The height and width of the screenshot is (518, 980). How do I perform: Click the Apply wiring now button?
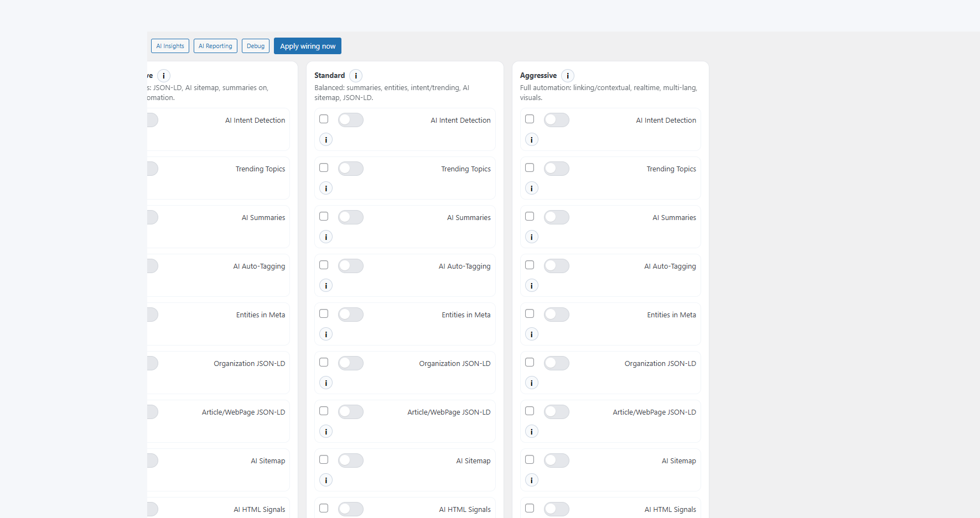(308, 46)
